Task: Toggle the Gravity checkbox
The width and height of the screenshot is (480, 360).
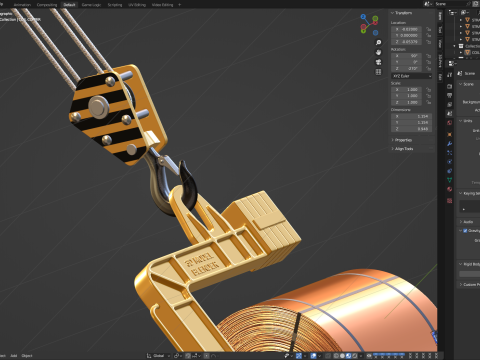Action: pyautogui.click(x=465, y=231)
